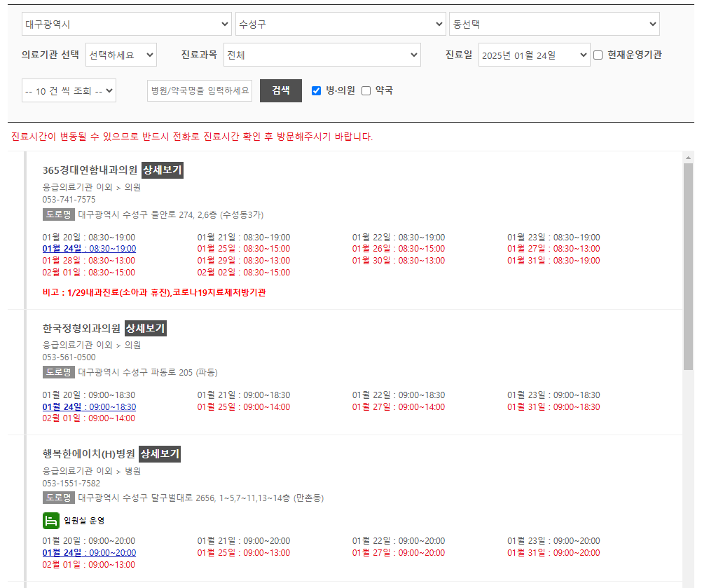Click 02월 02일 : 08:30~15:00 entry

click(244, 273)
